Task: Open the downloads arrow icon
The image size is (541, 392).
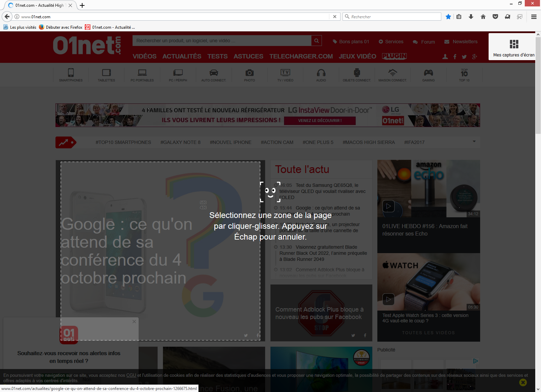Action: coord(471,17)
